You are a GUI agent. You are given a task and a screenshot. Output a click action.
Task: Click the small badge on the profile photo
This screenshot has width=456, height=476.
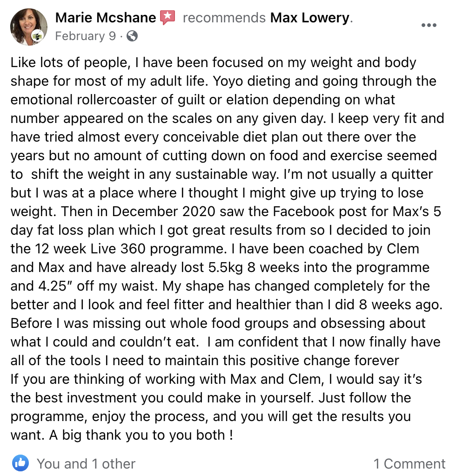click(38, 36)
